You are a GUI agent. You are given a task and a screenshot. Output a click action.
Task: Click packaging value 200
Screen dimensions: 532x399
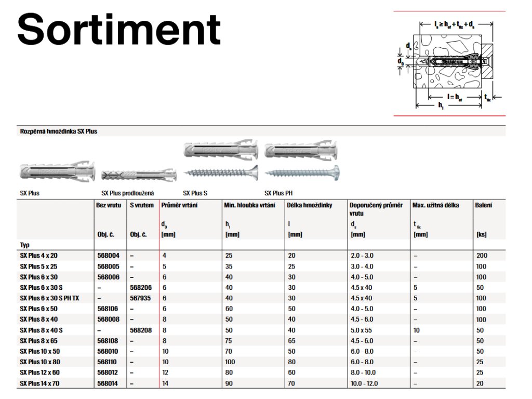pyautogui.click(x=482, y=256)
